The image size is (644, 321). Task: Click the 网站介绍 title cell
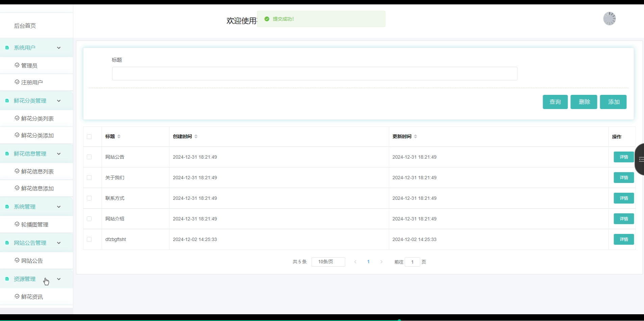click(x=115, y=219)
